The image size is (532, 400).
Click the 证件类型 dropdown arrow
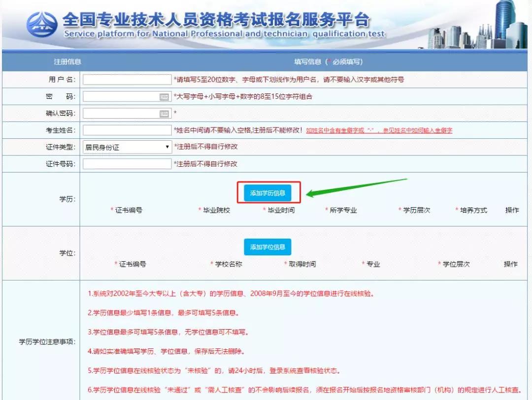click(167, 147)
